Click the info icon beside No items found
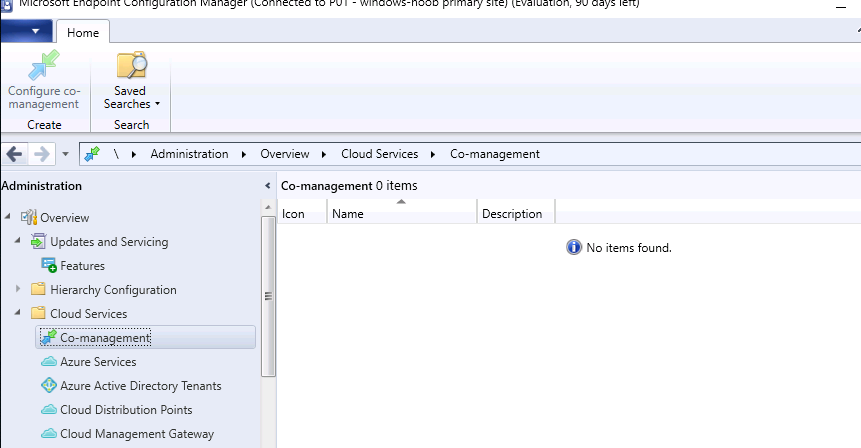Screen dimensions: 861x448 pyautogui.click(x=573, y=248)
